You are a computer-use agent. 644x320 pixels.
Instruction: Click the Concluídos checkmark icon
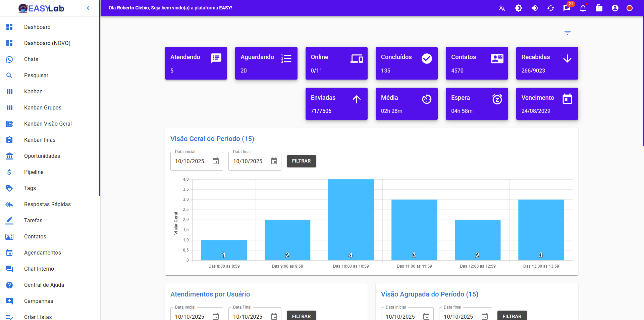point(427,58)
